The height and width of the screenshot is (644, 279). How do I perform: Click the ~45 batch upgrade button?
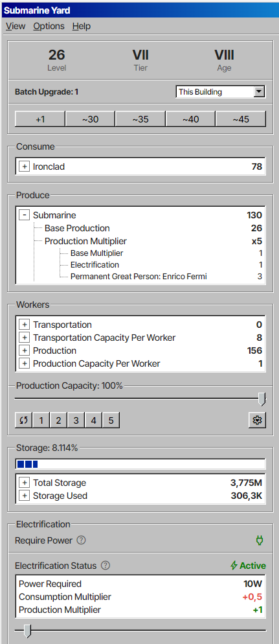241,119
